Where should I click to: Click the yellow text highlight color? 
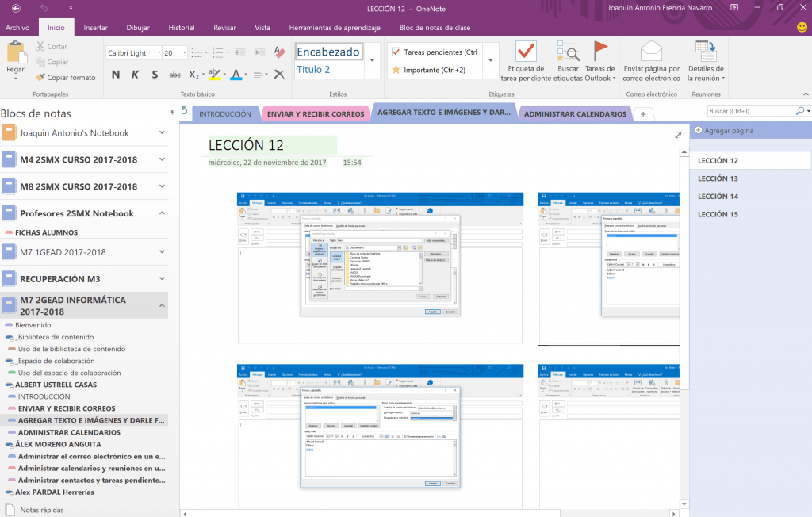pyautogui.click(x=214, y=75)
